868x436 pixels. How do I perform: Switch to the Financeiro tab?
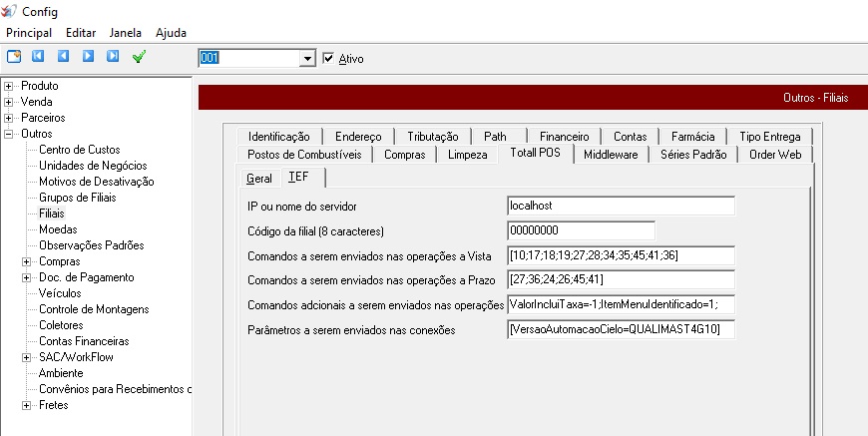coord(564,137)
